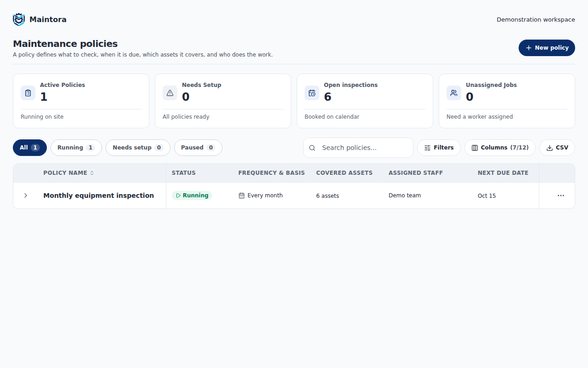Click the Needs Setup warning triangle icon
Viewport: 588px width, 368px height.
[x=170, y=93]
